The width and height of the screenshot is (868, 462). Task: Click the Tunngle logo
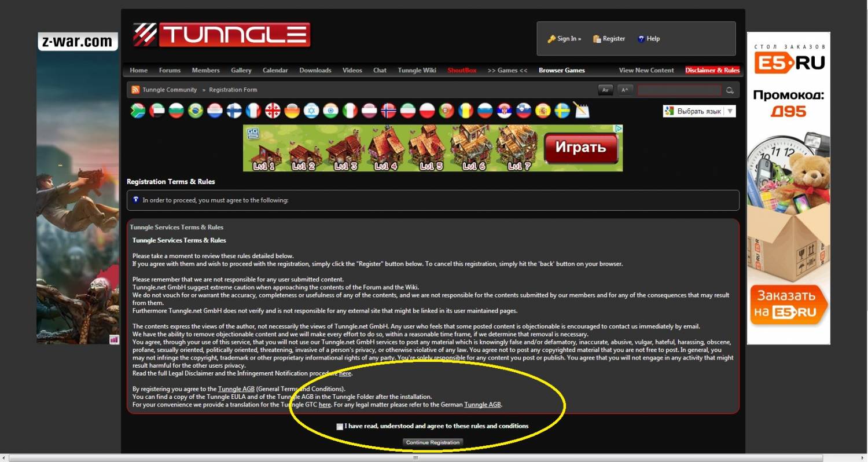point(221,35)
